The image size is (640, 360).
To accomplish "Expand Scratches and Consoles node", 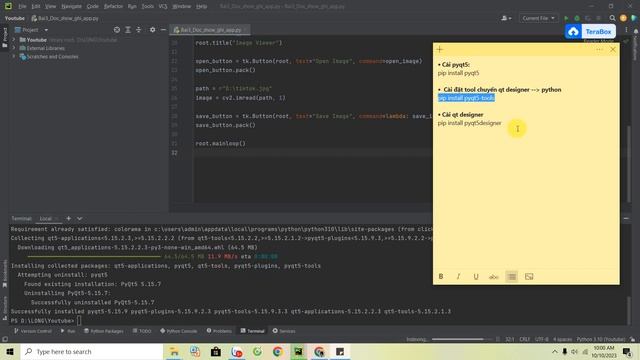I will tap(13, 56).
